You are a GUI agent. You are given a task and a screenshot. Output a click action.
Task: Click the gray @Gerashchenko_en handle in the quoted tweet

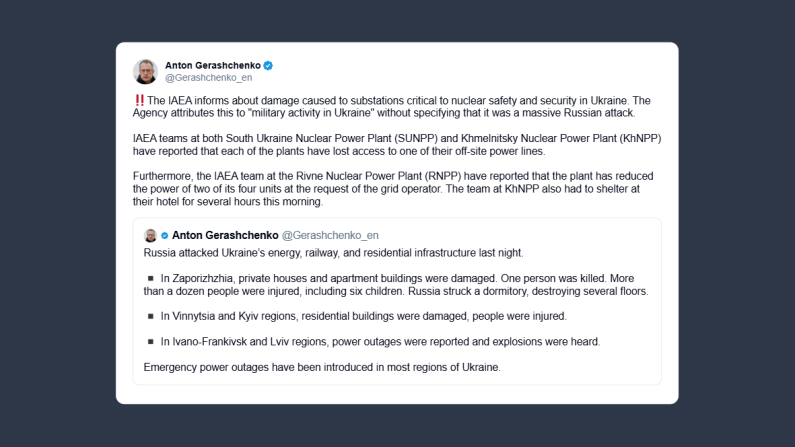(330, 235)
